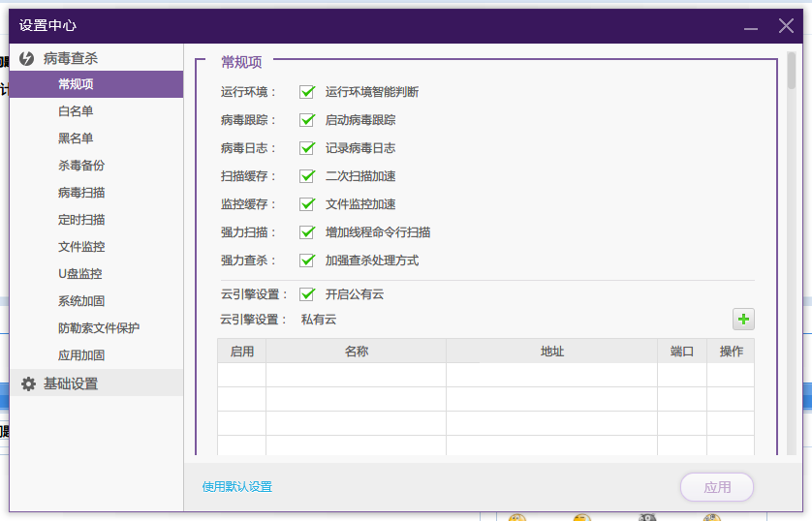Close the 设置中心 window
The height and width of the screenshot is (521, 812).
[x=786, y=26]
